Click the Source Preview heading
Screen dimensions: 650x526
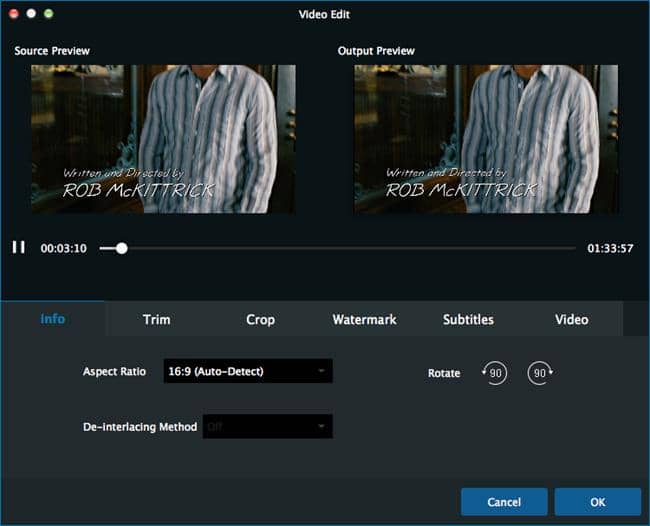pyautogui.click(x=52, y=51)
